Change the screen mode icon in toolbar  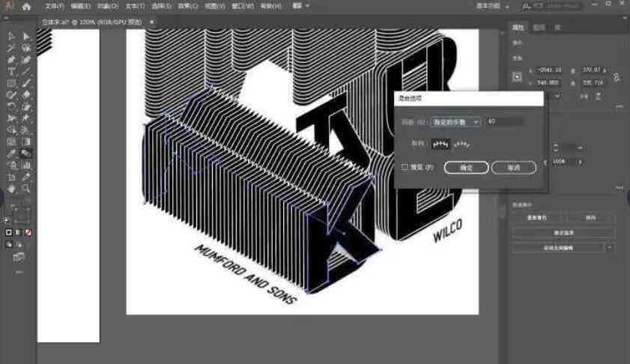pos(19,258)
